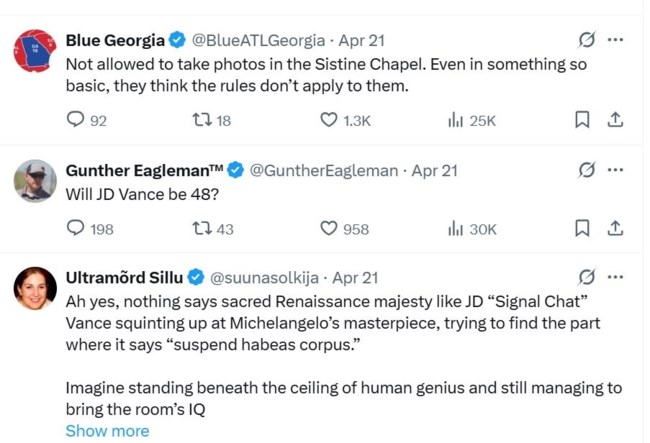This screenshot has height=443, width=650.
Task: Click Show more on Ultramõrd Sillu's tweet
Action: [x=107, y=431]
